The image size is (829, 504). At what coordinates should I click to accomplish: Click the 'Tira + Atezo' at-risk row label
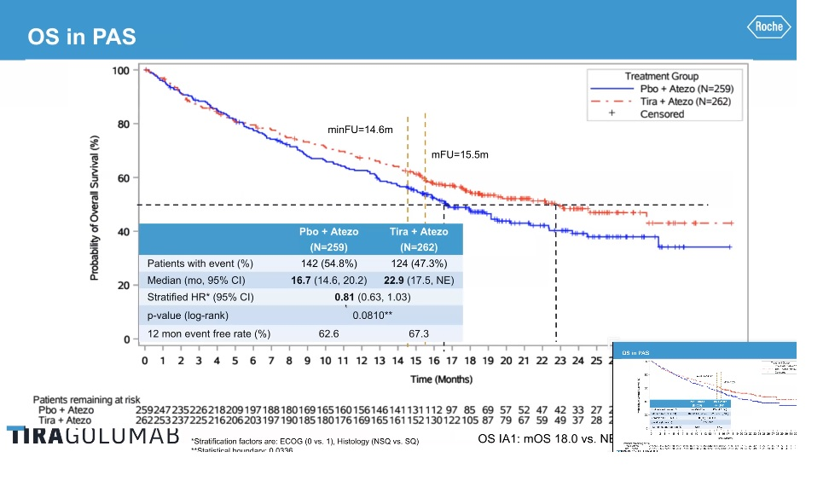pos(65,420)
